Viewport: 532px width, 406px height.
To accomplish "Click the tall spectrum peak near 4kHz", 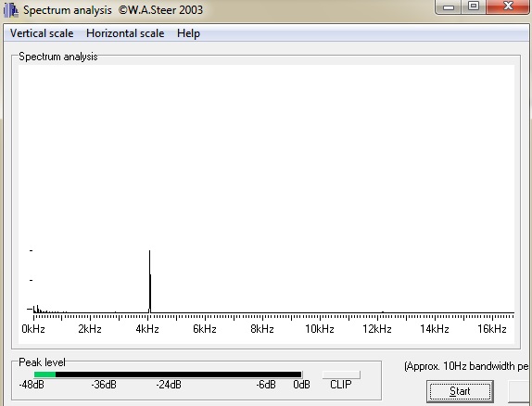I will coord(149,282).
